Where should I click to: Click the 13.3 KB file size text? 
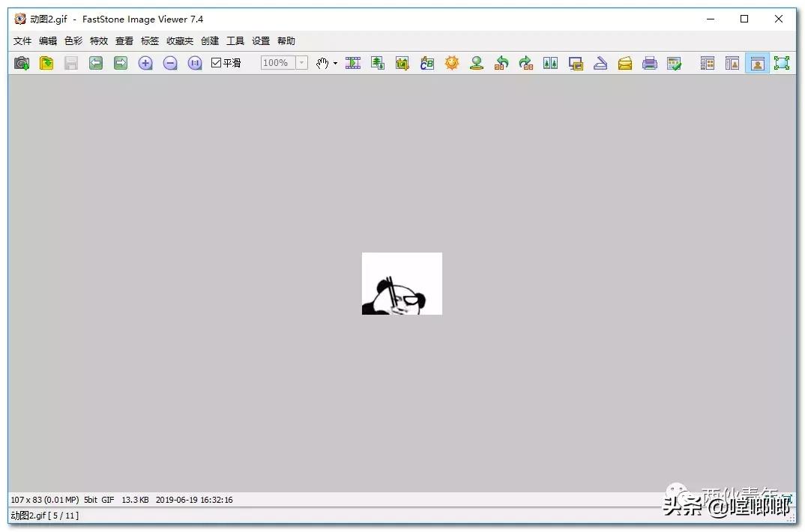(x=135, y=500)
